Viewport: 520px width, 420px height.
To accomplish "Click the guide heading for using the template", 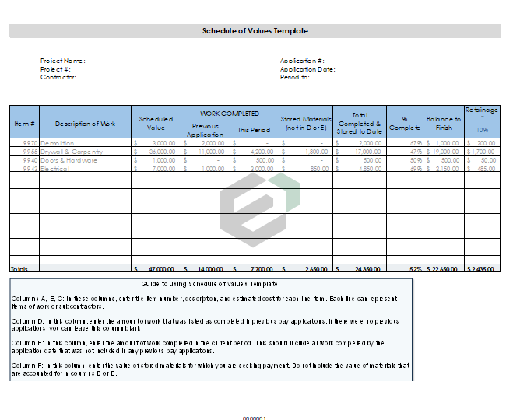I will pyautogui.click(x=210, y=284).
